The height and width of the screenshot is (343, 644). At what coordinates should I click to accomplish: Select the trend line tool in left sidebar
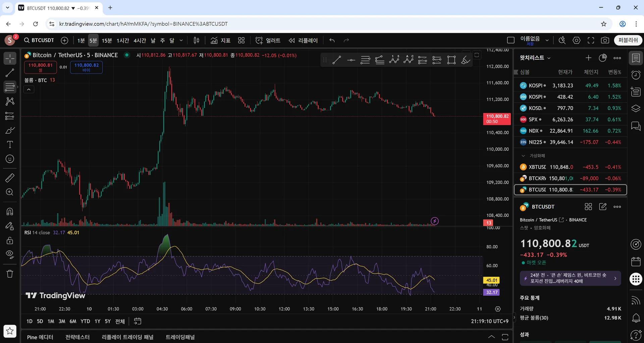(x=10, y=73)
